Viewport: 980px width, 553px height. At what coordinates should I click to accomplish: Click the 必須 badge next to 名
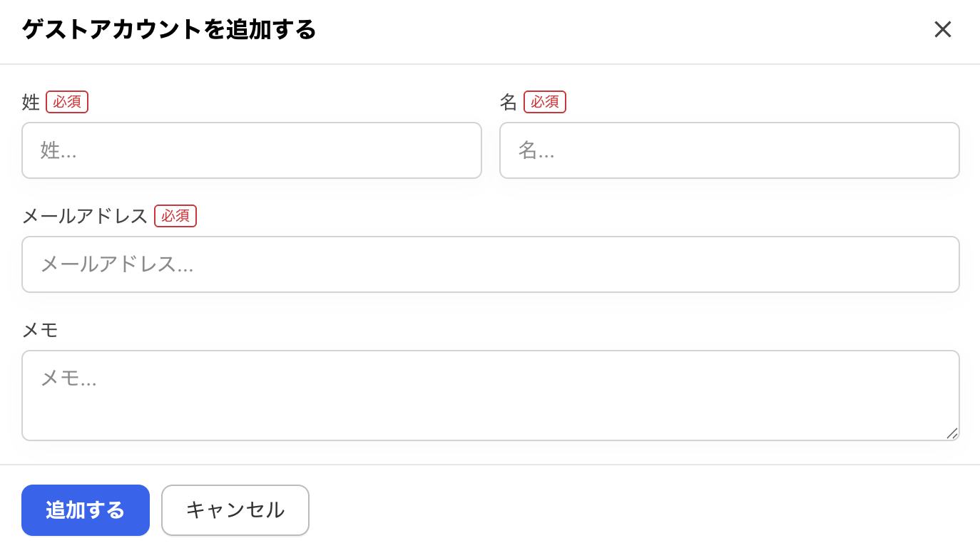544,102
